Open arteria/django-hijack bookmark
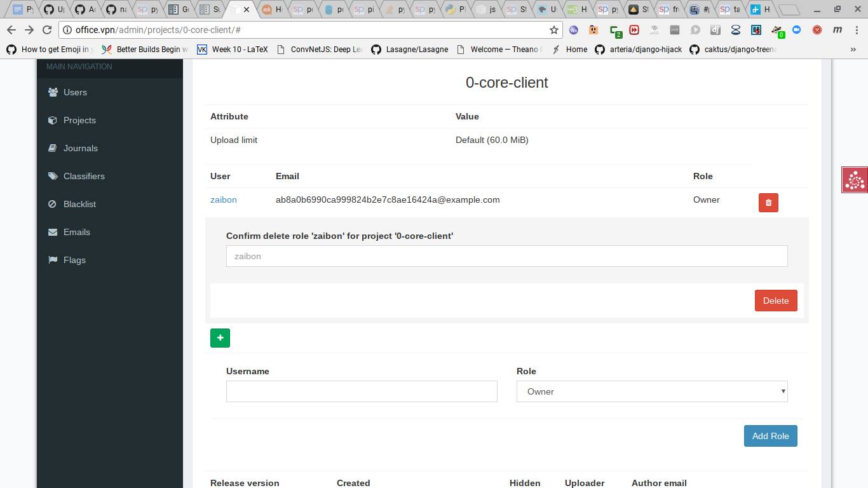This screenshot has height=488, width=868. click(x=639, y=49)
